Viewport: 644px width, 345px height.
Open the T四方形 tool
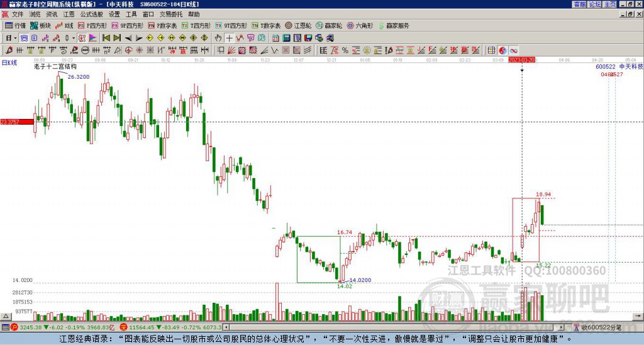point(196,25)
